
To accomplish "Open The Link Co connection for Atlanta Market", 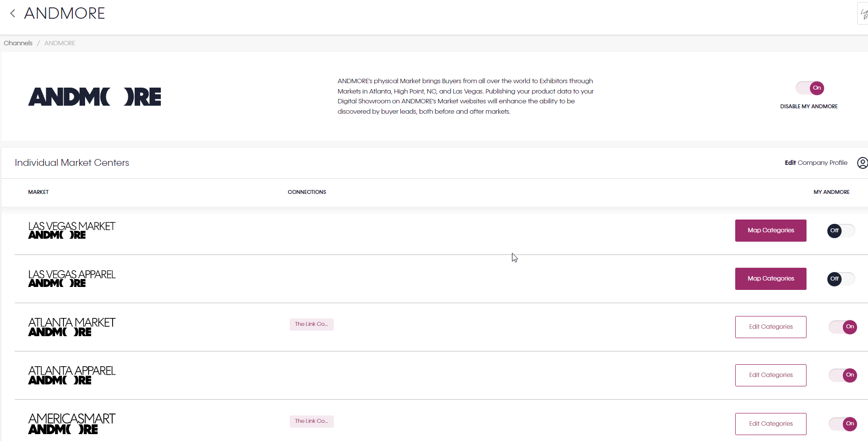I will (311, 324).
